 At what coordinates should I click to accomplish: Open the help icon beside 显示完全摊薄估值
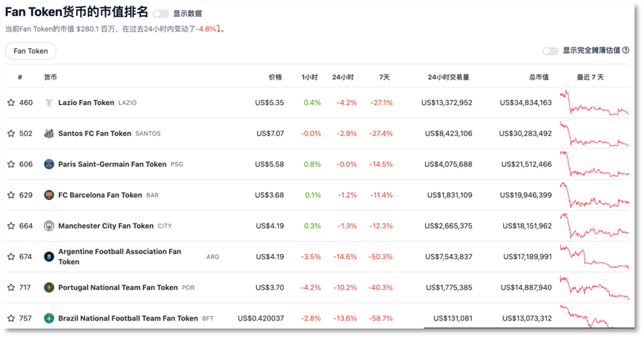coord(626,50)
